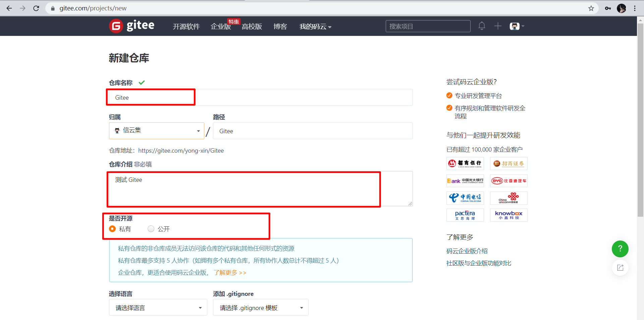Open the .gitignore template dropdown
This screenshot has width=644, height=320.
pyautogui.click(x=261, y=308)
